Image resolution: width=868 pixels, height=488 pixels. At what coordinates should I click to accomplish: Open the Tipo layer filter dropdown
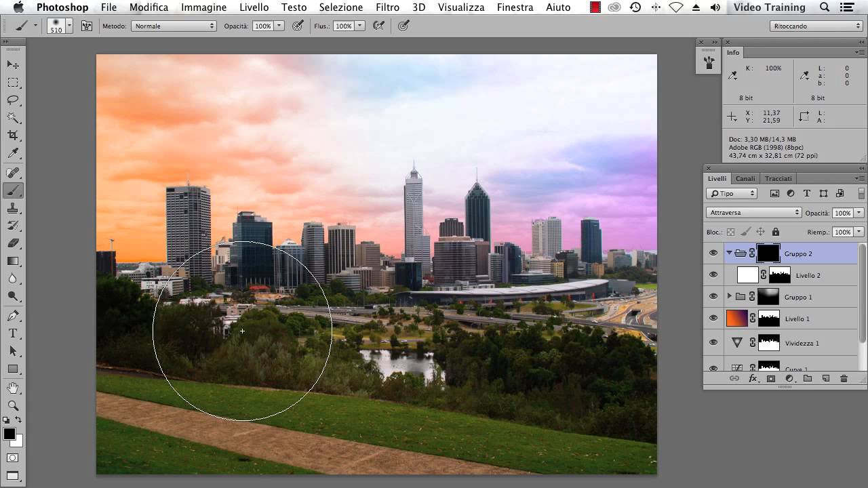click(x=732, y=194)
